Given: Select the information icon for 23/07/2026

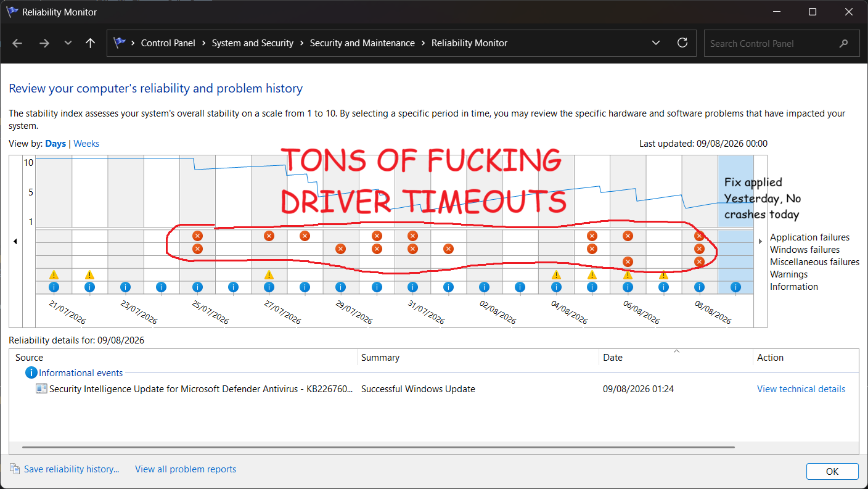Looking at the screenshot, I should pyautogui.click(x=125, y=287).
